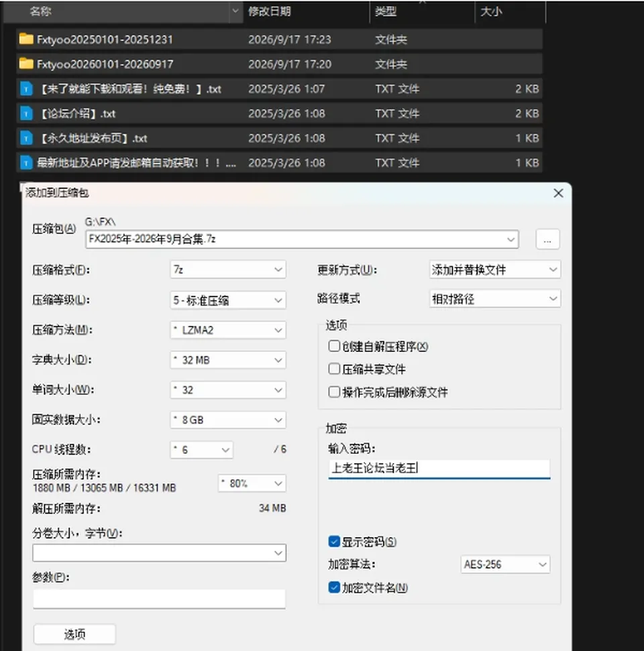Select file 【来了就能下载和观看！纯免费！】.txt

coord(279,89)
